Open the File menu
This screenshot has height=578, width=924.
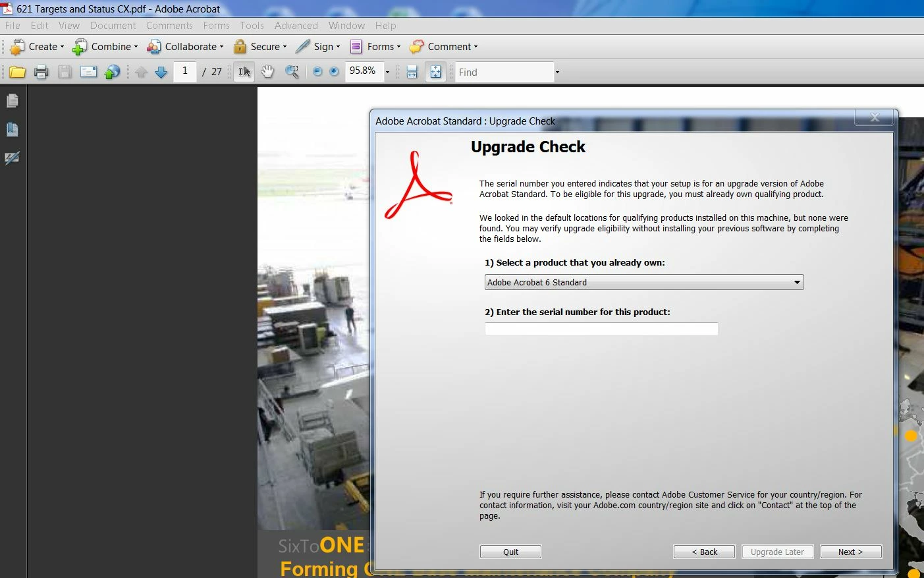pyautogui.click(x=13, y=26)
